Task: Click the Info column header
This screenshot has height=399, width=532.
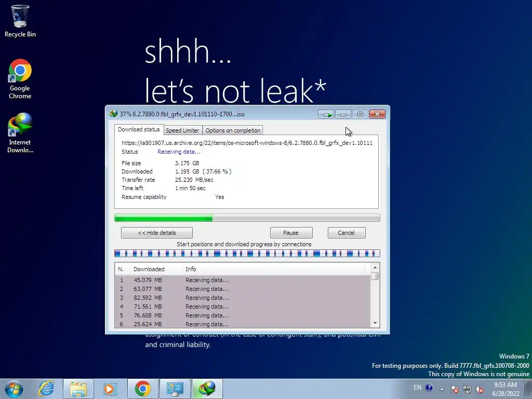Action: point(273,269)
